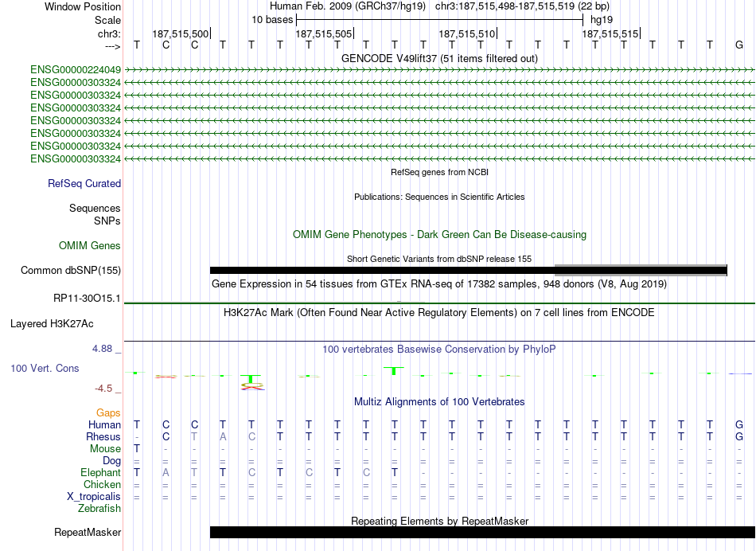
Task: Click the A base in the Rhesus row
Action: (x=223, y=436)
